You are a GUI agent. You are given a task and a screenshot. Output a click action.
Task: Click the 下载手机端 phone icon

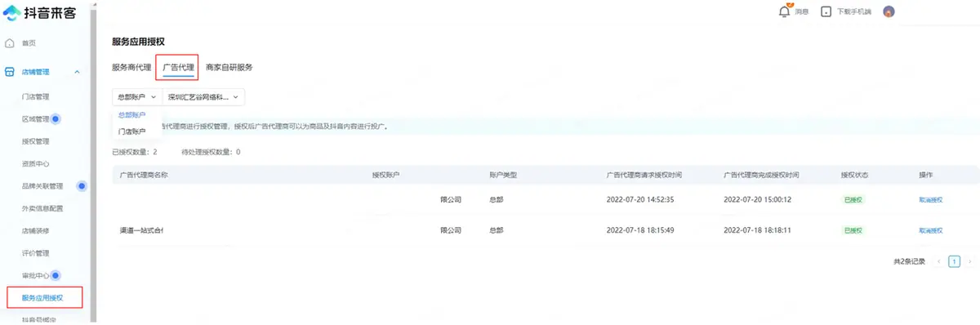tap(826, 12)
